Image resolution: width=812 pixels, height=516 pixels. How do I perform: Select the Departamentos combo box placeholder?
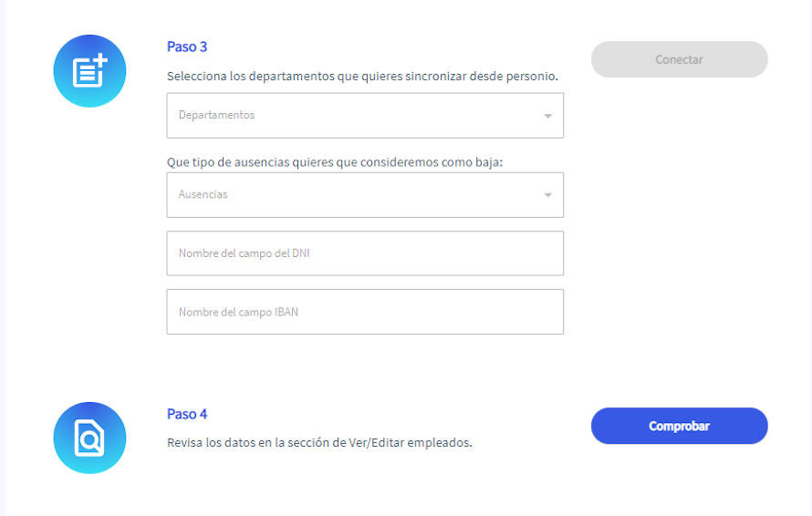(216, 115)
